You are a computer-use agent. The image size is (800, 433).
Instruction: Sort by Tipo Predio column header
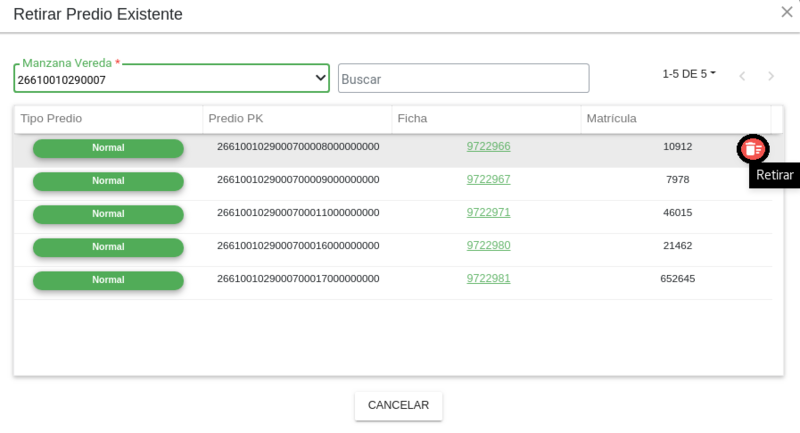tap(51, 119)
